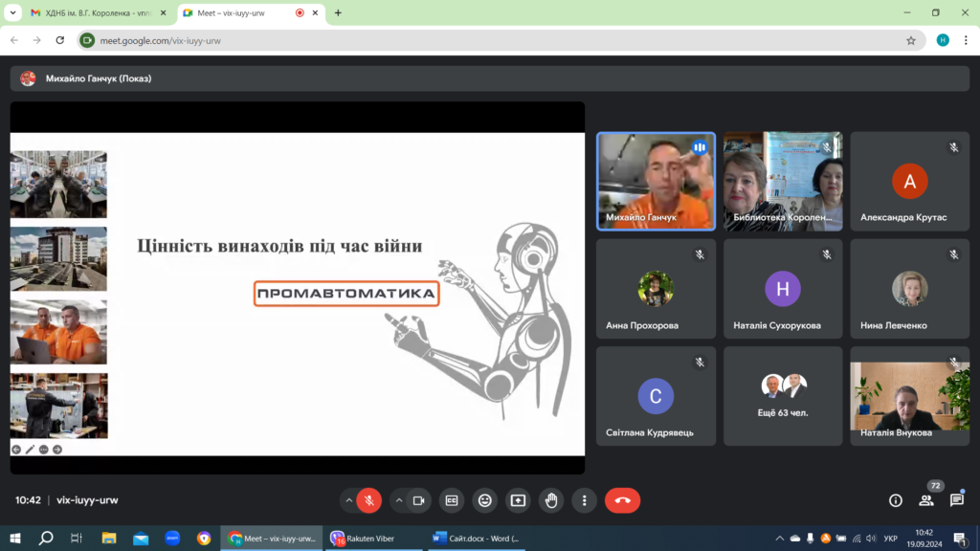The width and height of the screenshot is (980, 551).
Task: Leave the call with red button
Action: (x=622, y=500)
